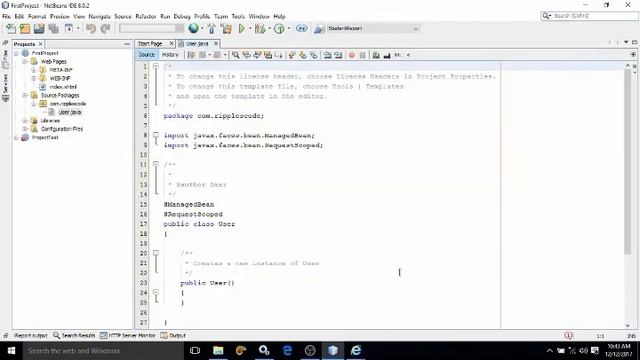Collapse license comment fold at line 1

pos(156,66)
